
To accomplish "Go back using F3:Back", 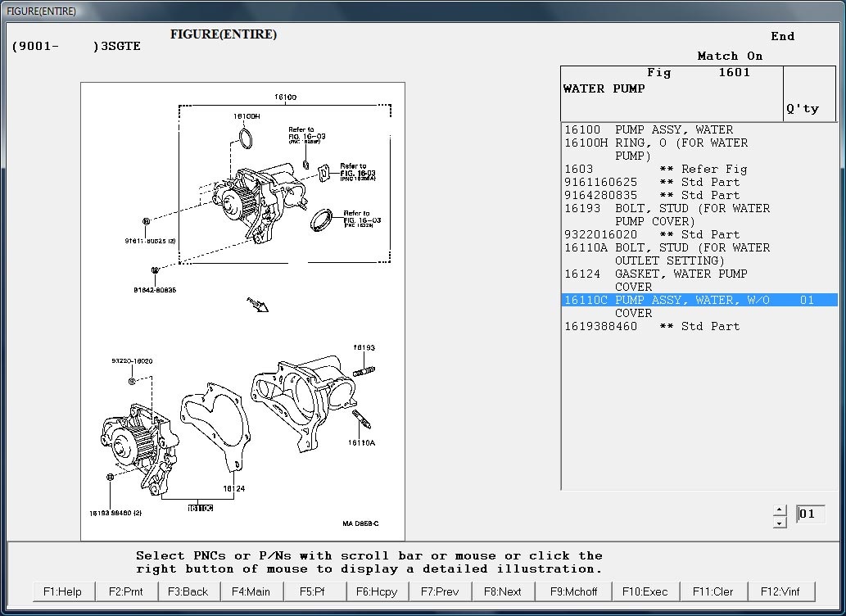I will tap(188, 591).
